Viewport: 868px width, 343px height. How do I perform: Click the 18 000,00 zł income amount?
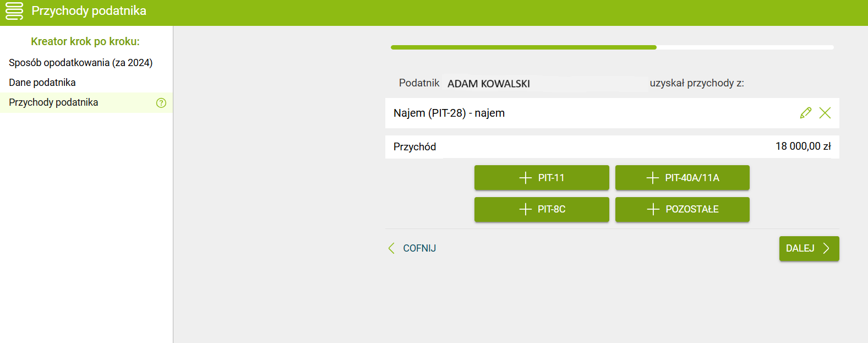click(803, 146)
